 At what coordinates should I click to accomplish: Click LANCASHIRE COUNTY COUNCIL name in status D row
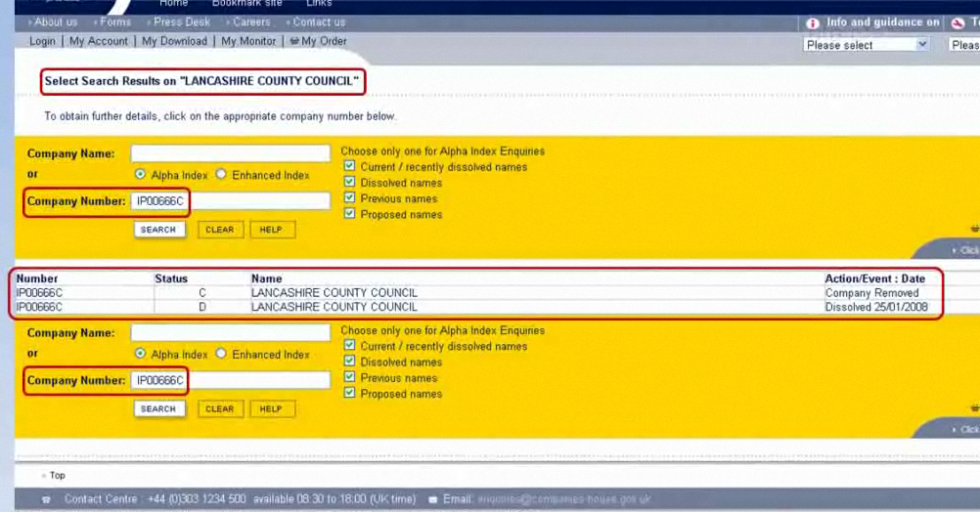click(x=334, y=307)
